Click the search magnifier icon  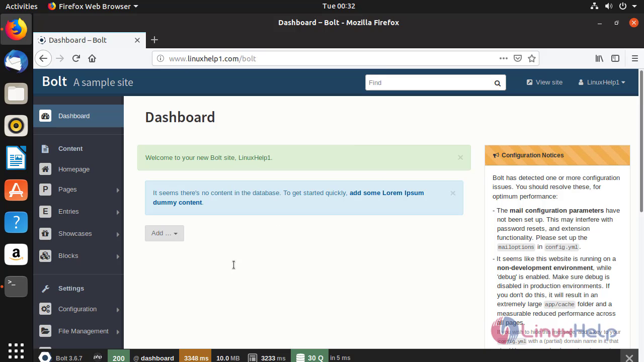pos(497,83)
